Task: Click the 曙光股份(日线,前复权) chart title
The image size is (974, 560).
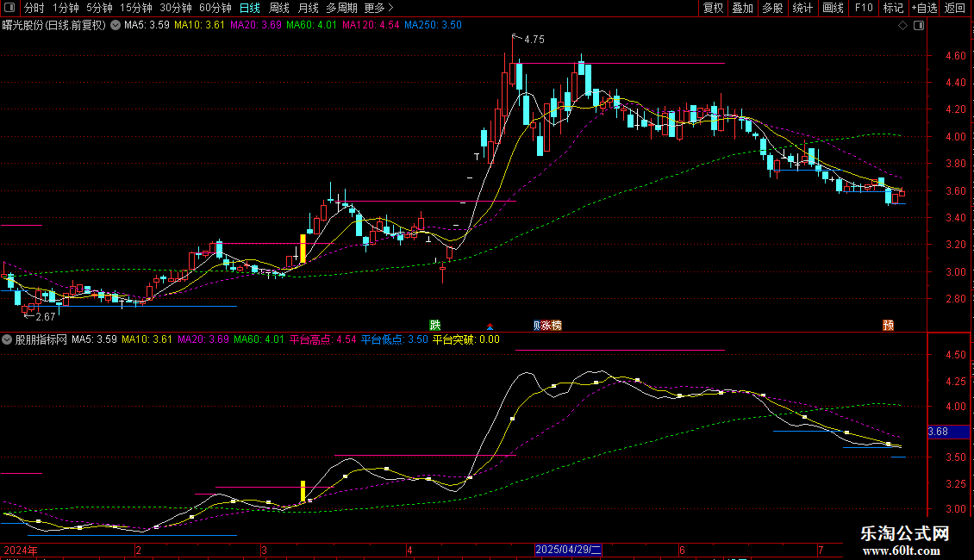Action: (x=54, y=26)
